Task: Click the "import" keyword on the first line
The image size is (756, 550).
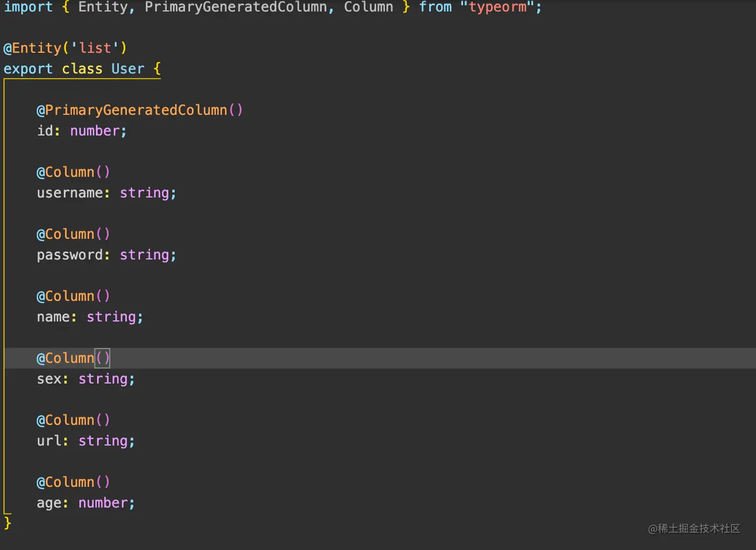Action: [x=28, y=7]
